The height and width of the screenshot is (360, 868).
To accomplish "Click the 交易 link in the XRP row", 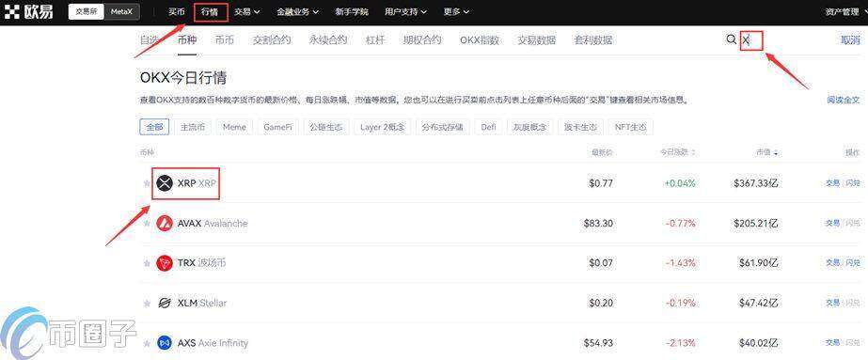I will click(832, 183).
